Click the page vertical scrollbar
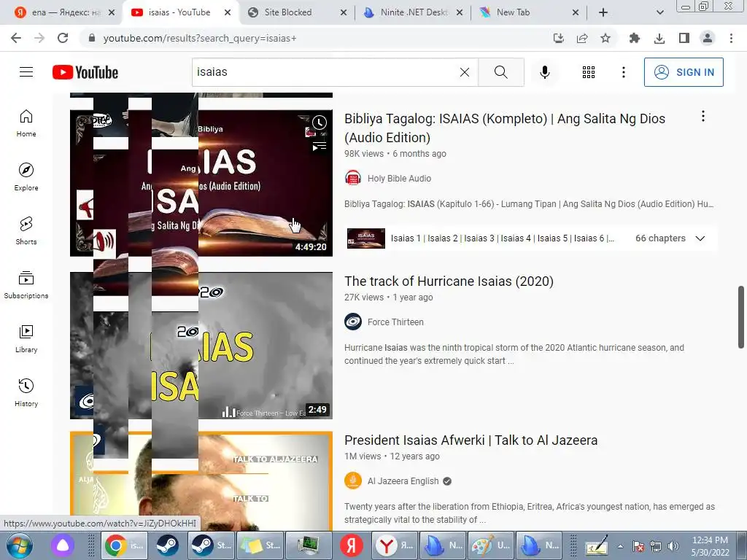This screenshot has height=560, width=747. click(x=741, y=316)
